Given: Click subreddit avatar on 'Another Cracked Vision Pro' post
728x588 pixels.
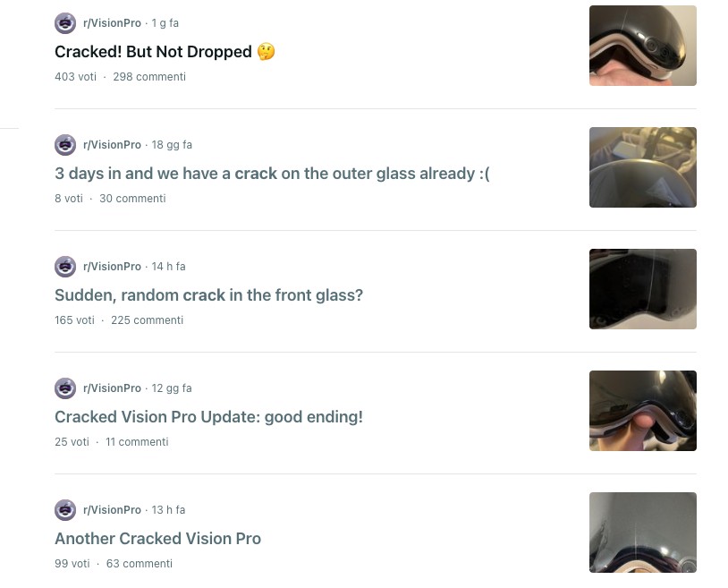Looking at the screenshot, I should [65, 510].
